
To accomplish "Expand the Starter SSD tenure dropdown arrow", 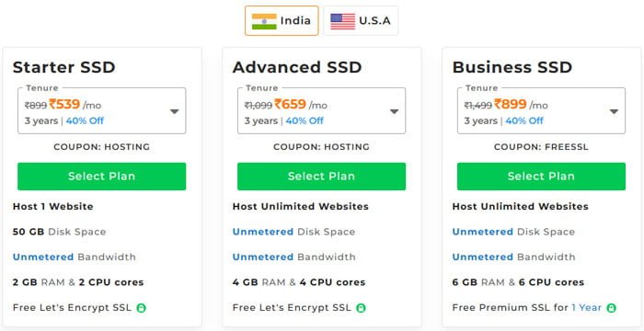I will [175, 111].
